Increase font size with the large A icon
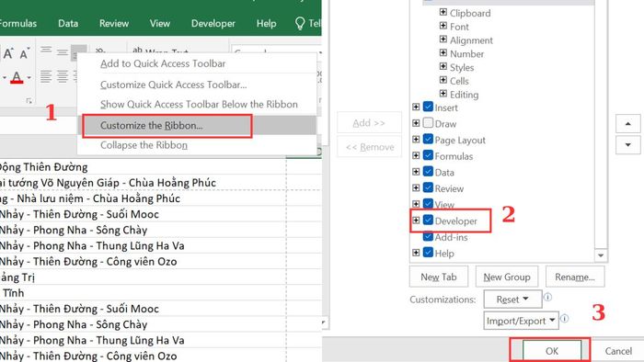This screenshot has width=644, height=362. (8, 53)
